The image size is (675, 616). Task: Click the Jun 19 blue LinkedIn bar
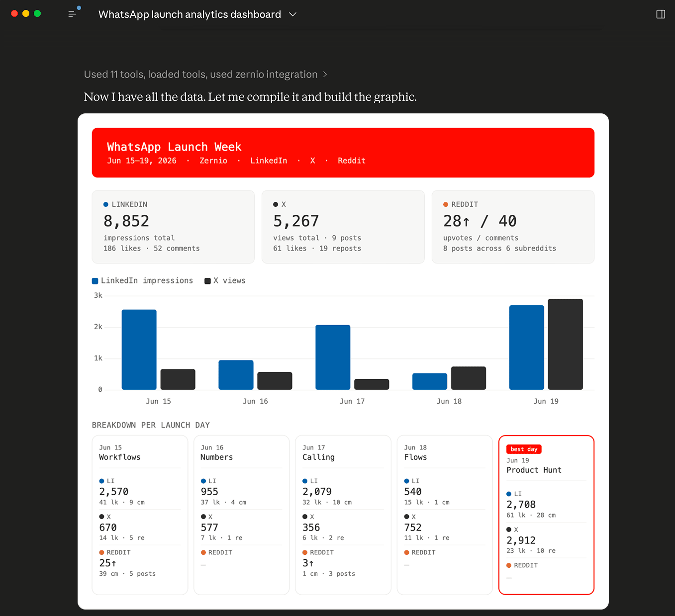(x=527, y=348)
